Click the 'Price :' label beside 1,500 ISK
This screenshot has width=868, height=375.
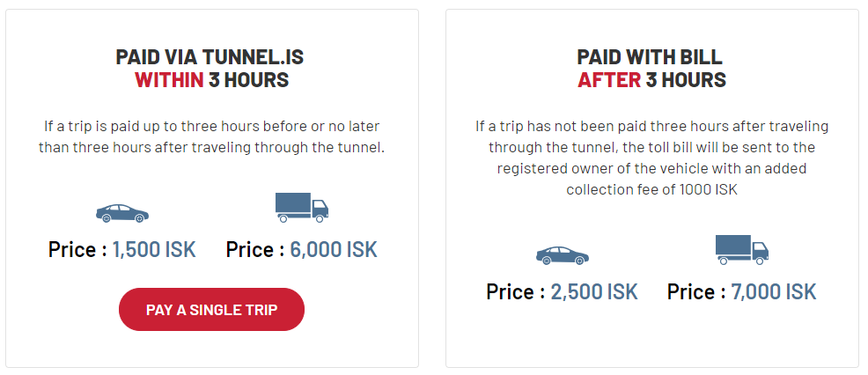point(77,249)
